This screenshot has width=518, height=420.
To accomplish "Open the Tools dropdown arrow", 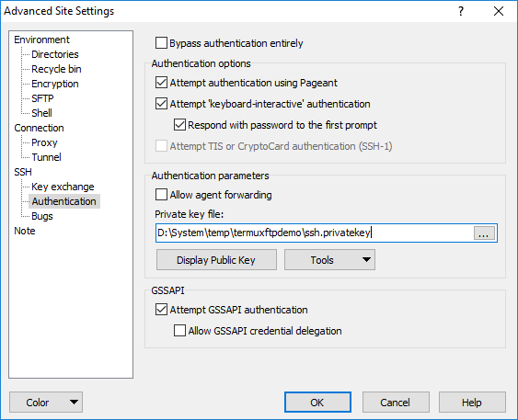I will coord(366,260).
